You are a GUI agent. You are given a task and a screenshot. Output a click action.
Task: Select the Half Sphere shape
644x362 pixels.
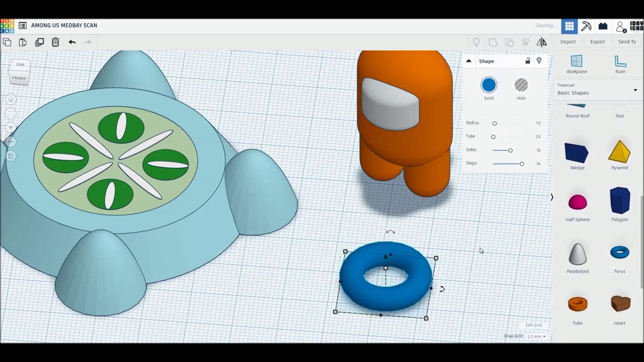pyautogui.click(x=578, y=203)
